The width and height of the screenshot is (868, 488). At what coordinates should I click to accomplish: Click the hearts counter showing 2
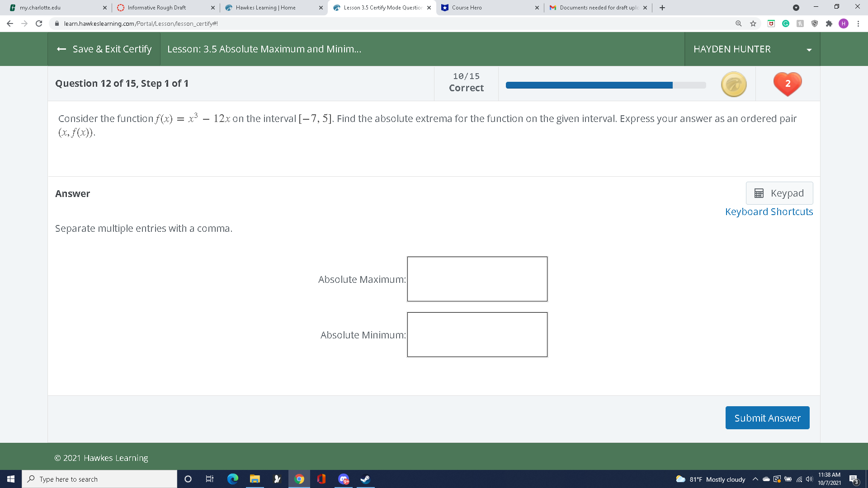788,84
